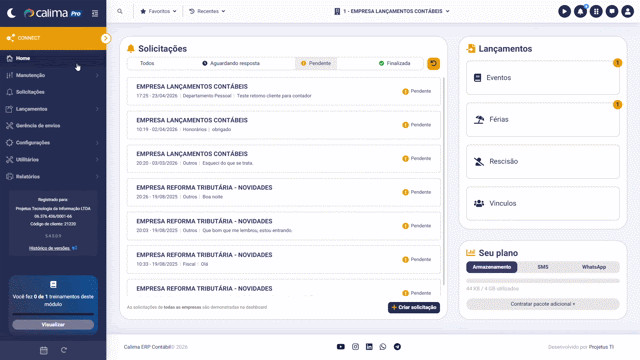
Task: Click the play video icon
Action: point(564,11)
